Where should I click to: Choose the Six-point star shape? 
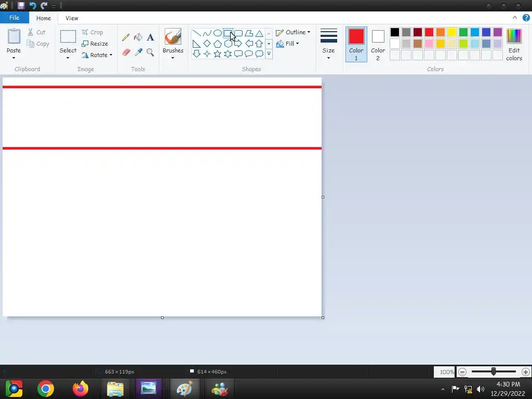(228, 54)
